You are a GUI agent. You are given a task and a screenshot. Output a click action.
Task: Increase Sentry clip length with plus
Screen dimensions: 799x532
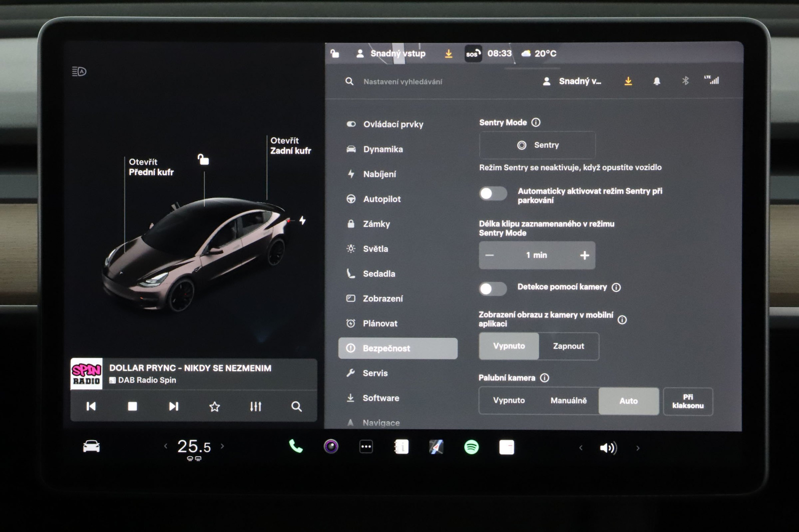[x=584, y=256]
